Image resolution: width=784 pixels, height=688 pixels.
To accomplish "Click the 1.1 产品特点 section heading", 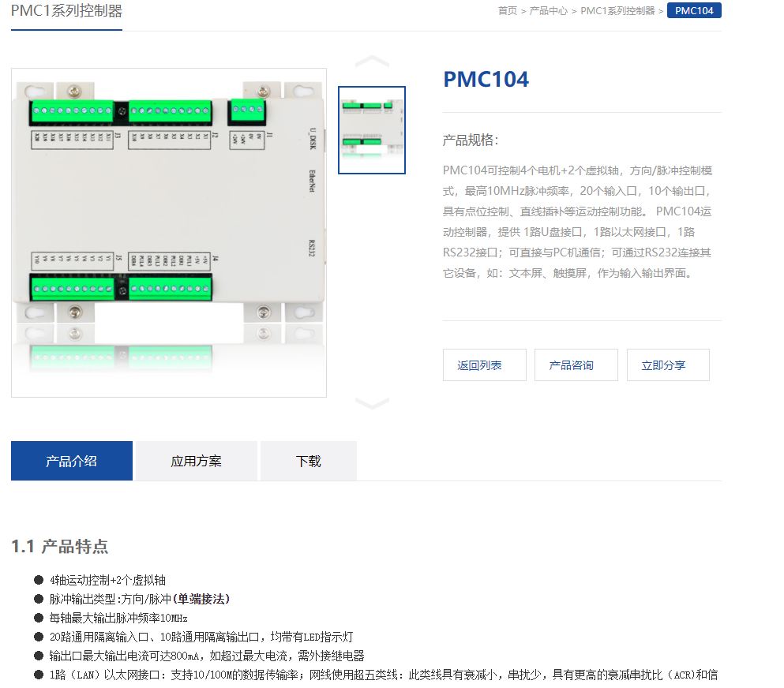I will pos(60,547).
